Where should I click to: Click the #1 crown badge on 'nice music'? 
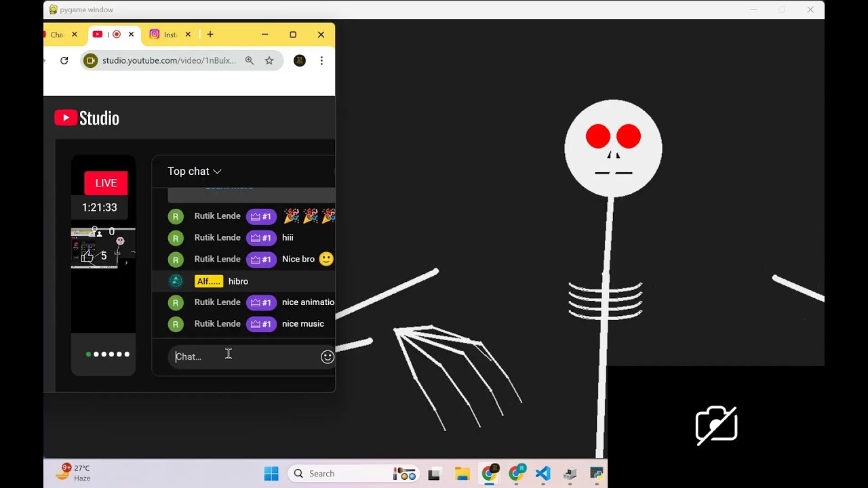click(261, 324)
